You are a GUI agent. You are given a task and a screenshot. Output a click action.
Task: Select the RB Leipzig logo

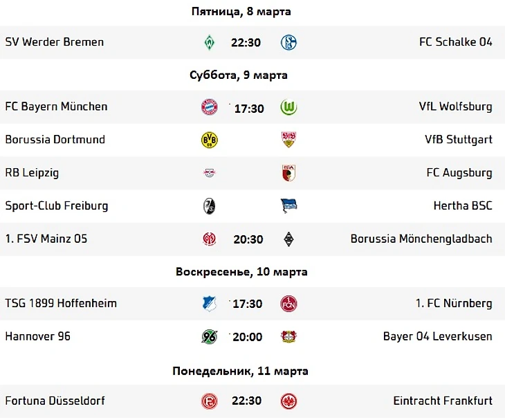tap(210, 173)
